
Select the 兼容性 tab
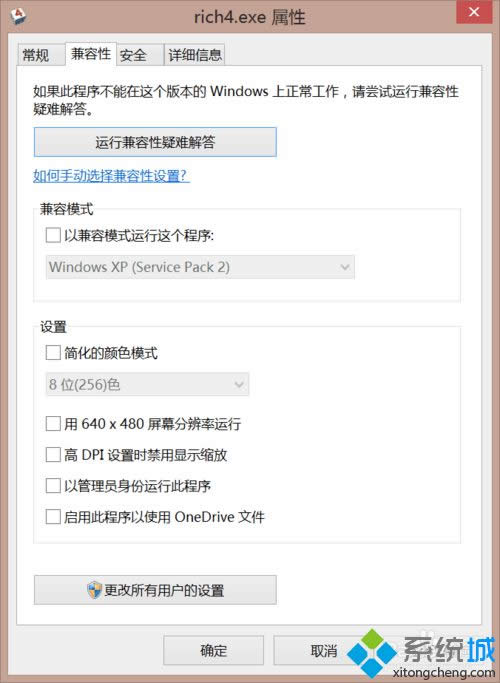91,54
